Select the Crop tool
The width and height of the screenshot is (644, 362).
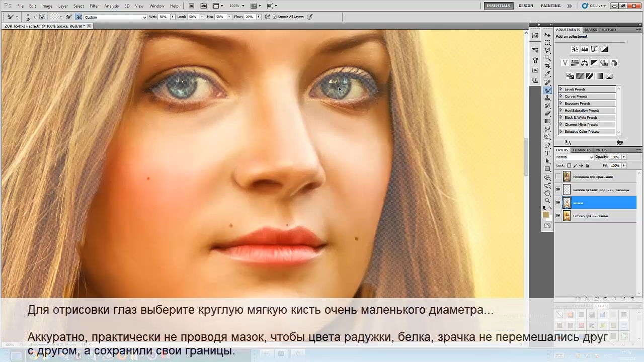point(547,66)
